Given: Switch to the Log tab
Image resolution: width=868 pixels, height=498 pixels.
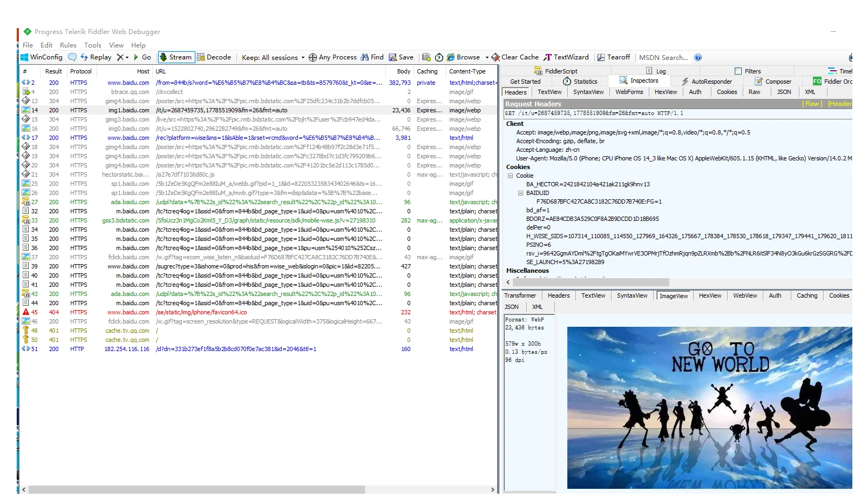Looking at the screenshot, I should coord(656,71).
